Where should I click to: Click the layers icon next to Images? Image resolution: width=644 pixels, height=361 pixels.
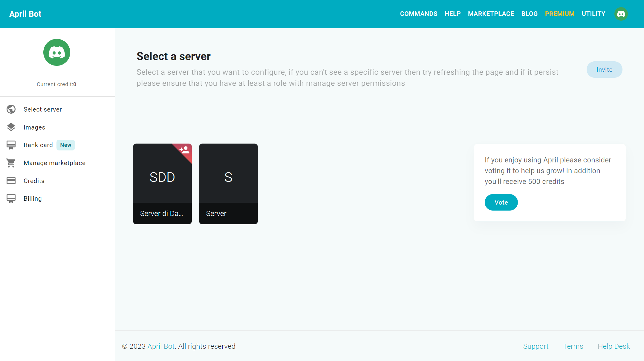(11, 127)
